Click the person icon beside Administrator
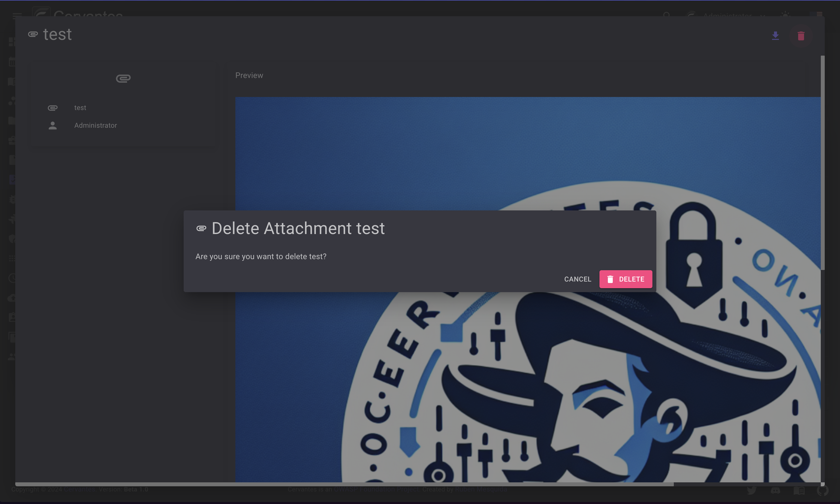 [52, 126]
